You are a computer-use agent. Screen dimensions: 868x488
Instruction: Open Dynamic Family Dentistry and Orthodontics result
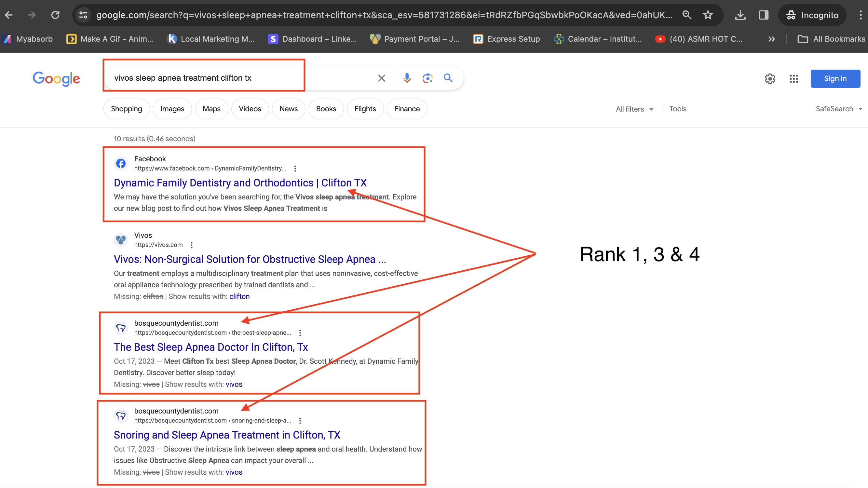(x=240, y=182)
